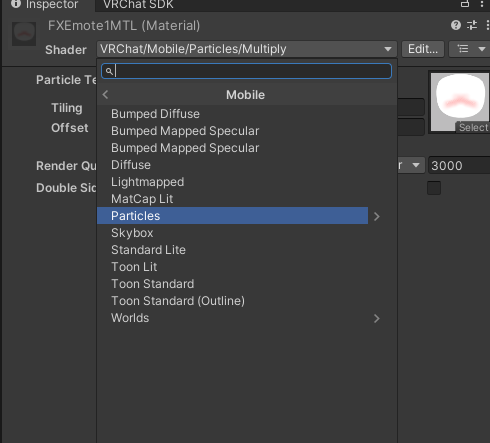Toggle the Double Sided checkbox
Viewport: 490px width, 443px height.
(434, 188)
